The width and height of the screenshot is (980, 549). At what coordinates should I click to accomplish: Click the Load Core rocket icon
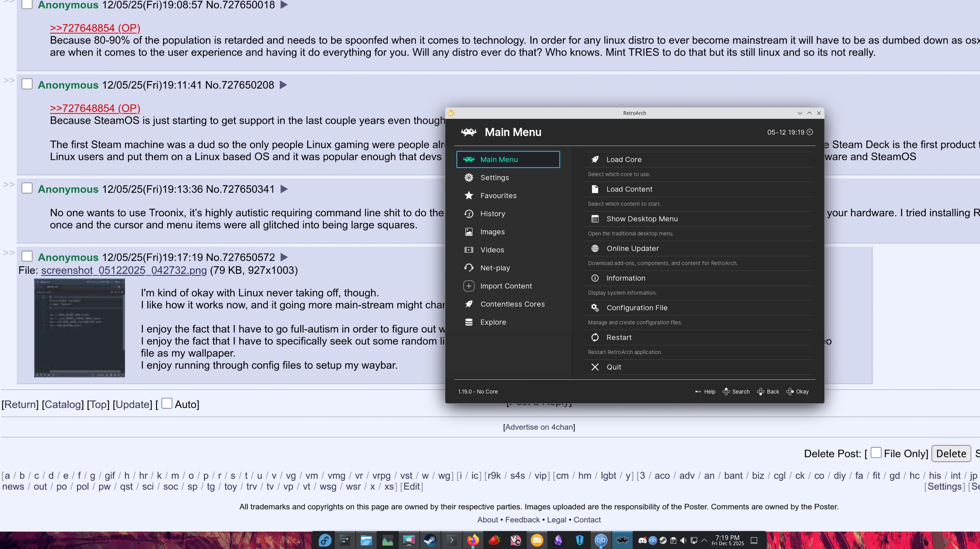(595, 159)
